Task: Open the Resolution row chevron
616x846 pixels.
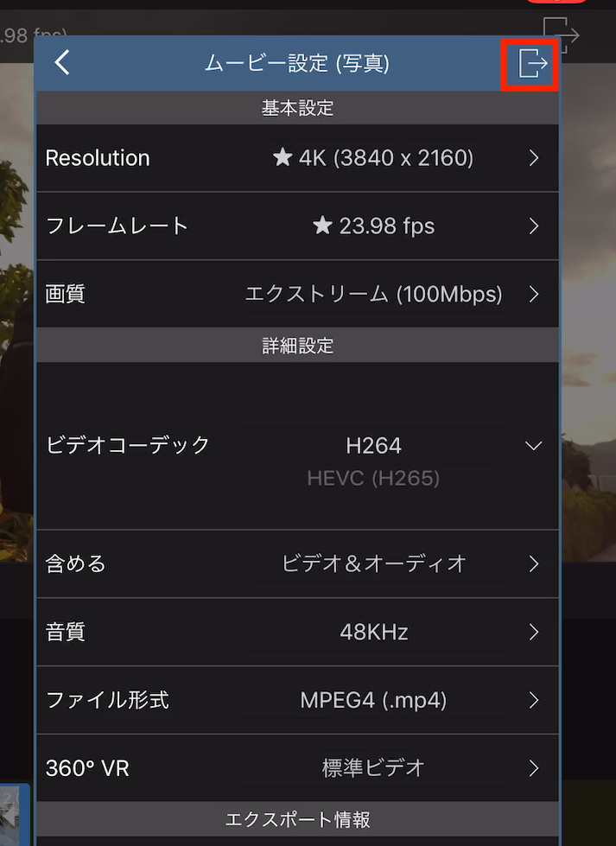Action: [x=534, y=158]
